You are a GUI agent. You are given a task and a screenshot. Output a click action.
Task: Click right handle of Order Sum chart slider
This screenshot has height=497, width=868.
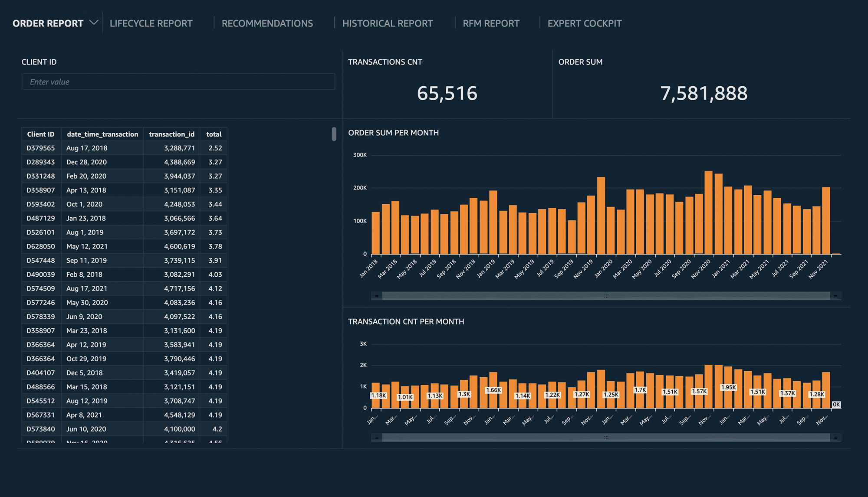coord(835,296)
